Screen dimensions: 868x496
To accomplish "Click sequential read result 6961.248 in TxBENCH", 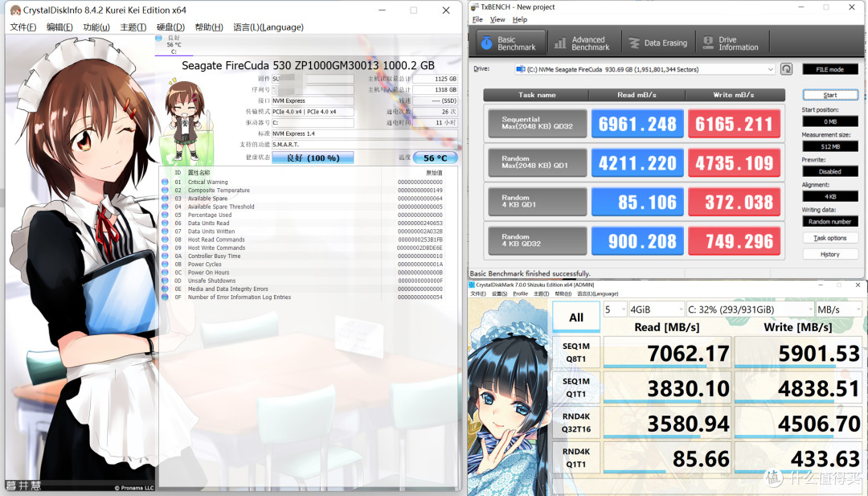I will [637, 124].
